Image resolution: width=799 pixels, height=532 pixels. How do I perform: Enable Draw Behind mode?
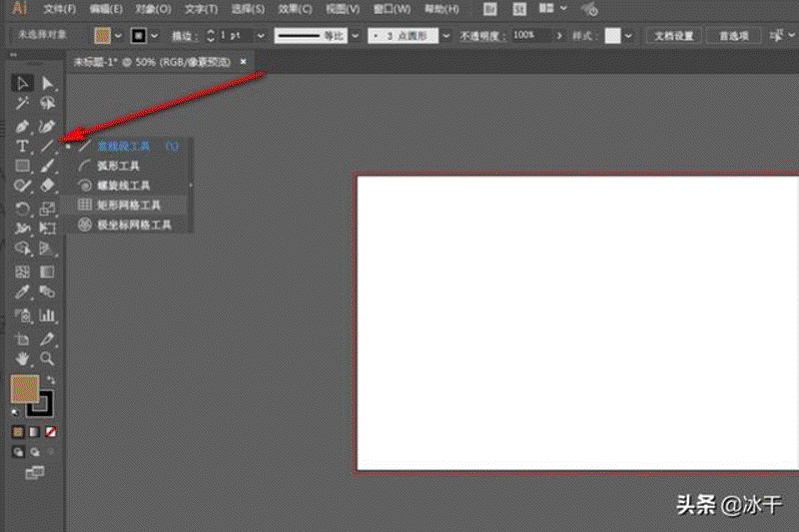[35, 452]
